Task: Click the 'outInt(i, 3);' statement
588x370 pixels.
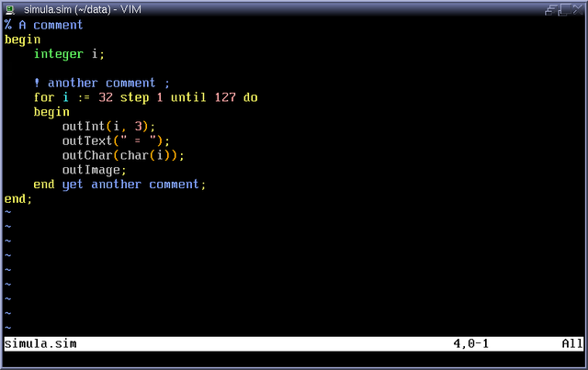Action: (108, 127)
